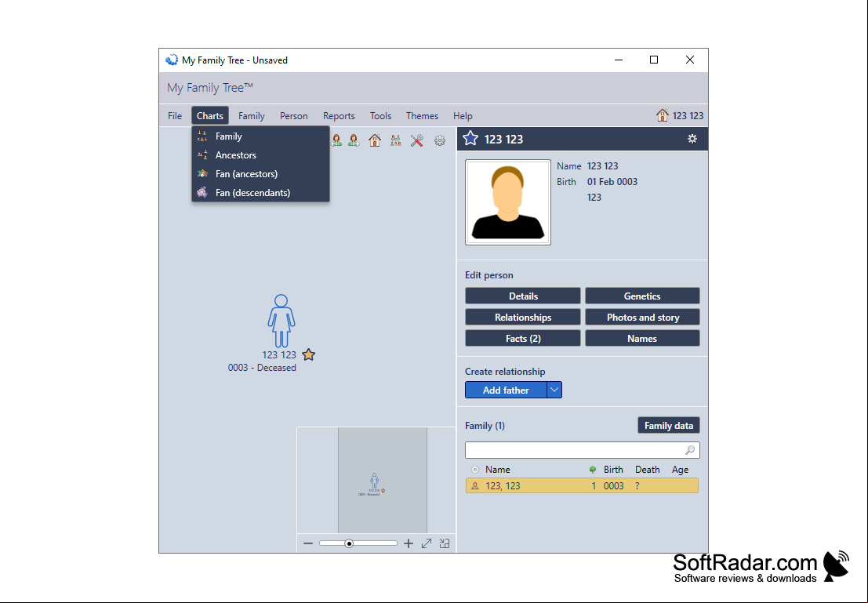868x603 pixels.
Task: Click the magnifier search icon in family field
Action: point(690,450)
